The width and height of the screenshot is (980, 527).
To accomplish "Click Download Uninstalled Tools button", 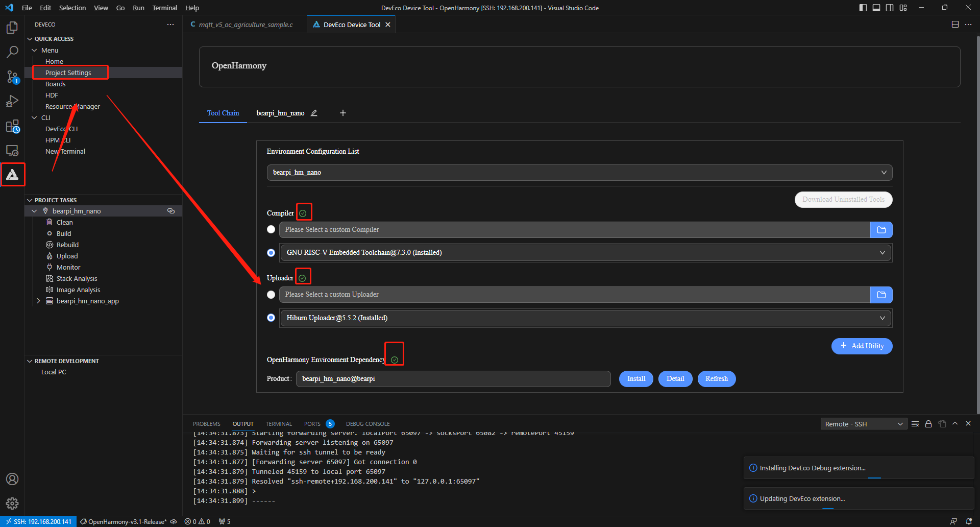I will (x=843, y=200).
